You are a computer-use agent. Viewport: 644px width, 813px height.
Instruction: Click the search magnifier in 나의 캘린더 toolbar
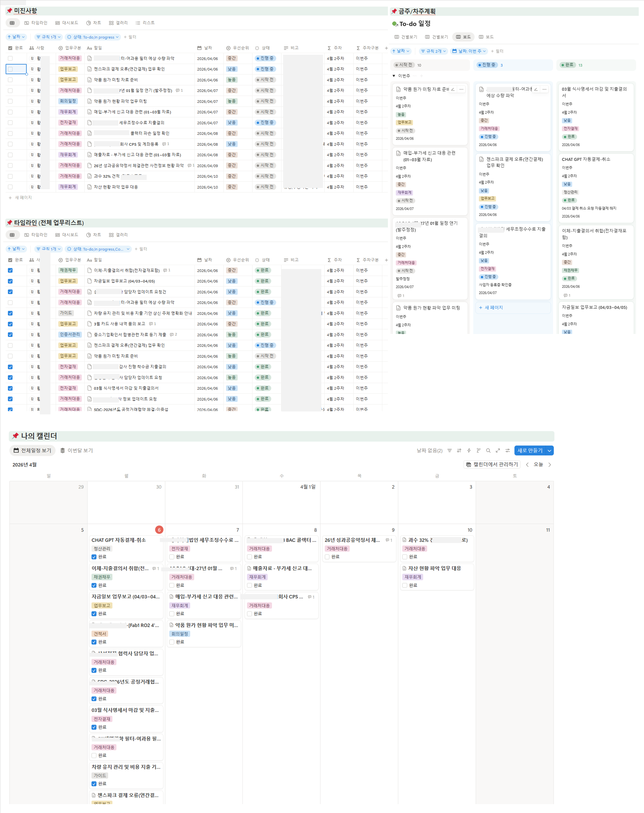coord(488,451)
